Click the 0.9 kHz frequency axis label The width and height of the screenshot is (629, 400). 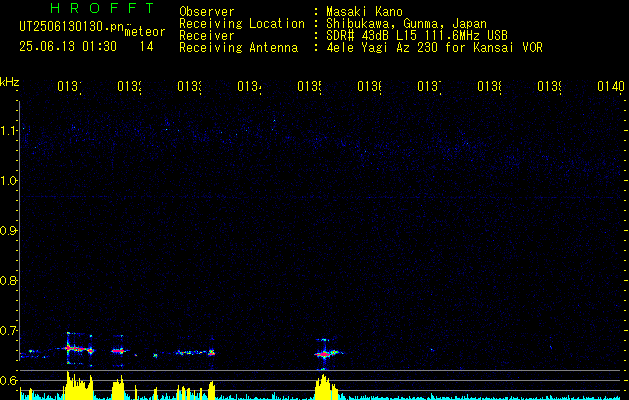point(8,230)
